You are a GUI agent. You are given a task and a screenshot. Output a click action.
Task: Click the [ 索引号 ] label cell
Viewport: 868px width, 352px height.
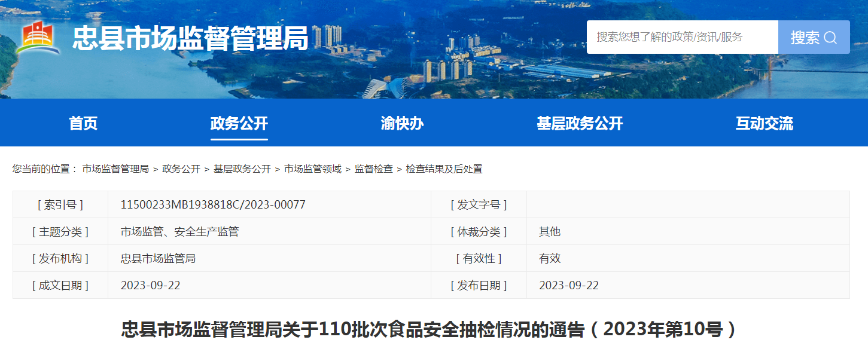[x=60, y=204]
